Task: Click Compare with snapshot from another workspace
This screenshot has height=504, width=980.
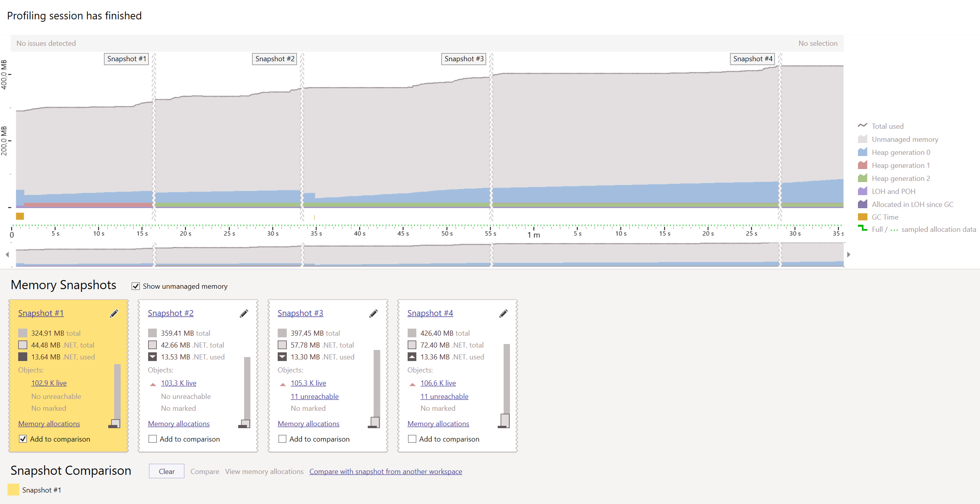Action: [386, 471]
